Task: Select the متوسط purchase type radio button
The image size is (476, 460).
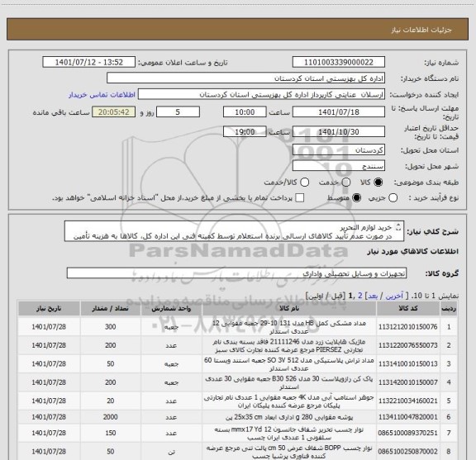Action: 356,198
